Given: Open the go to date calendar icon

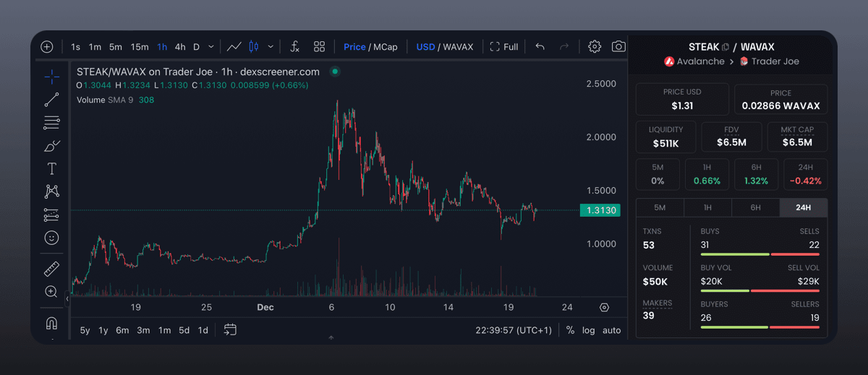Looking at the screenshot, I should point(230,330).
